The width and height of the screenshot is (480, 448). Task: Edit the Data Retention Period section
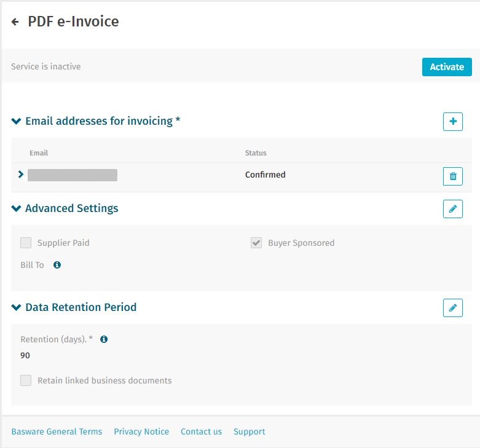click(x=452, y=307)
